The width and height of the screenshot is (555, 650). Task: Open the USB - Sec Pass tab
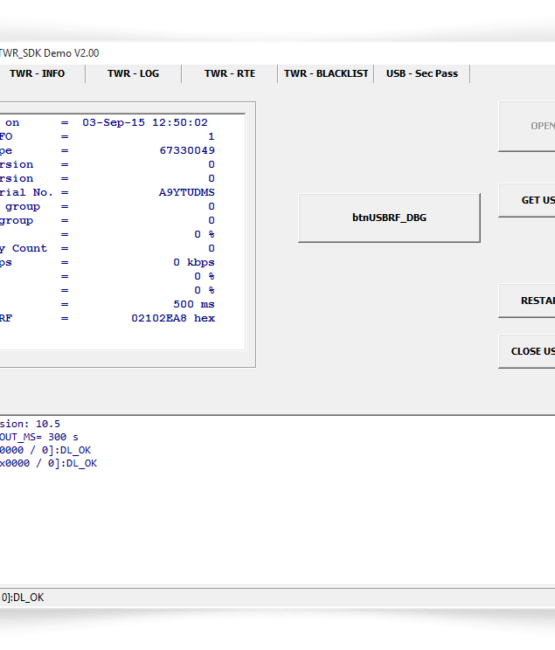tap(422, 74)
